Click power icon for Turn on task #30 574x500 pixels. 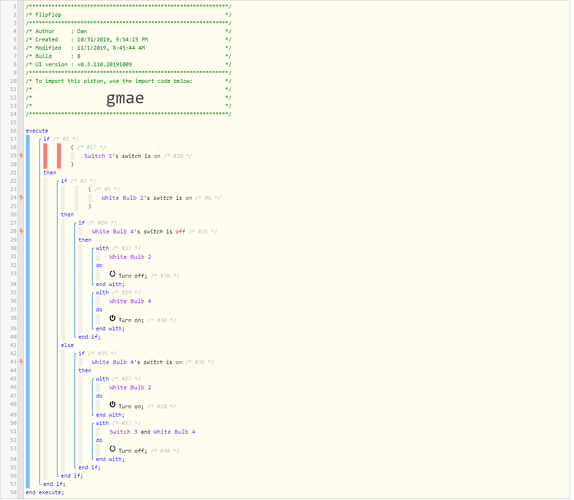pos(112,318)
